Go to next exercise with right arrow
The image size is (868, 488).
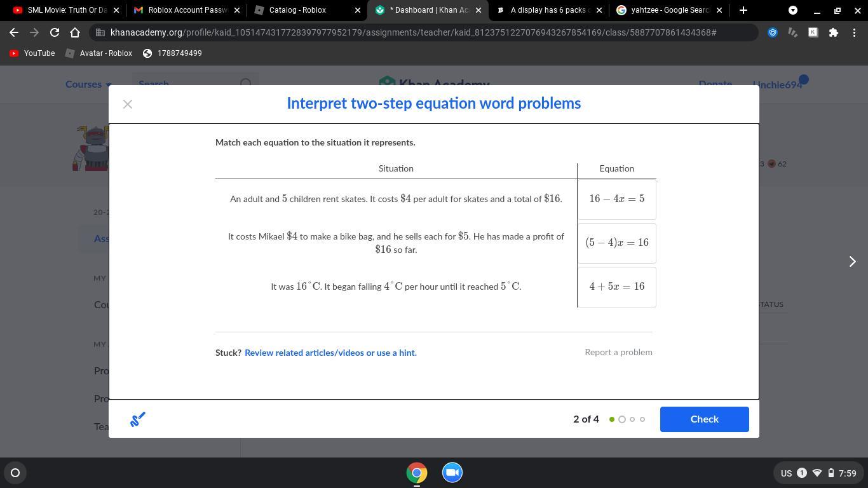[853, 262]
